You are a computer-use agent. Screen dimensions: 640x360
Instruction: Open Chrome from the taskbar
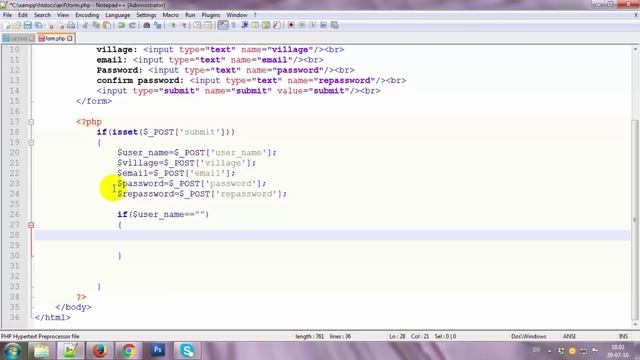pos(129,351)
